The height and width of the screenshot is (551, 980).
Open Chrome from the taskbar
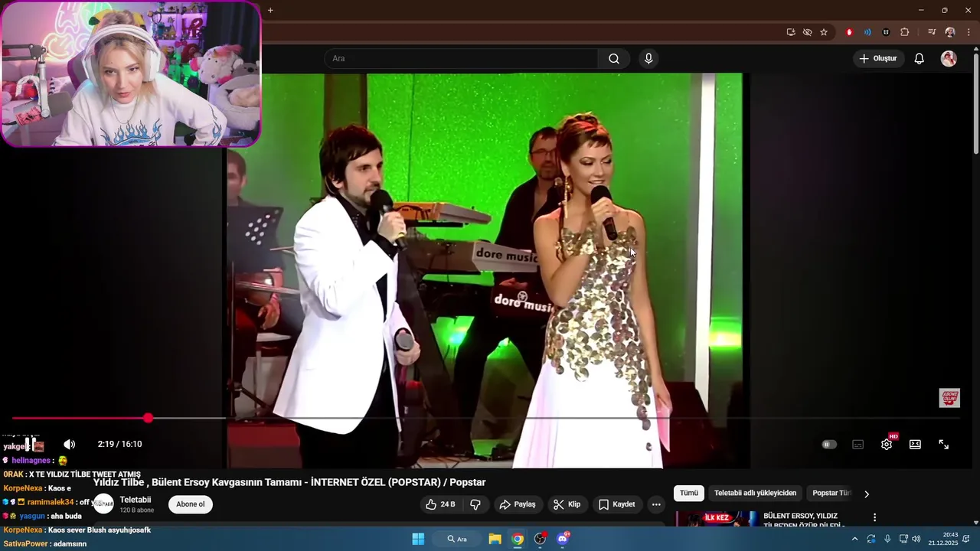point(518,540)
